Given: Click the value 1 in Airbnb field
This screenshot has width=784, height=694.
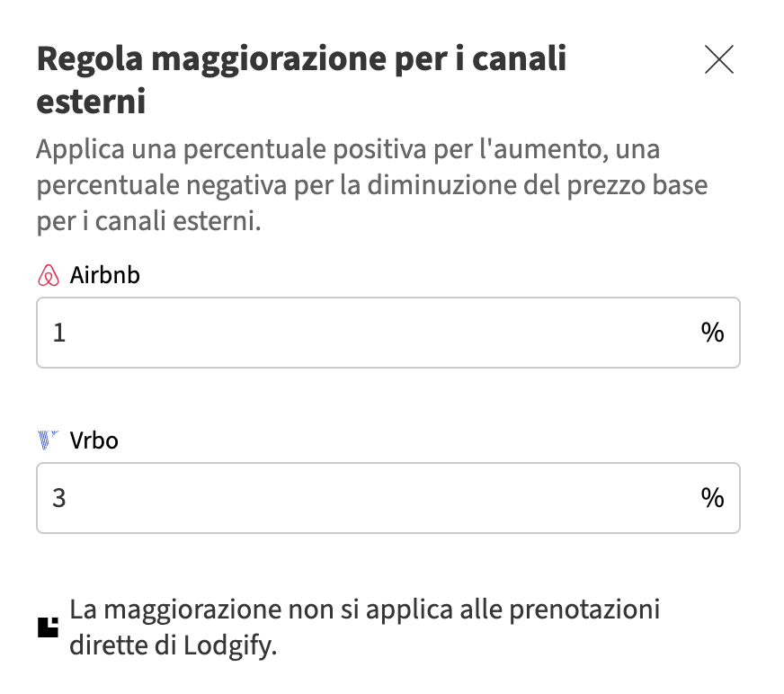Looking at the screenshot, I should coord(59,334).
